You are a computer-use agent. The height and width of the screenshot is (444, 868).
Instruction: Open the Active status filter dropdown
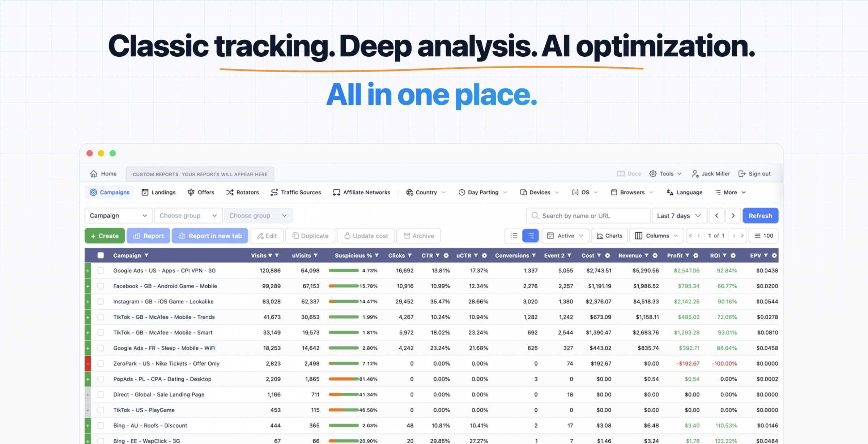566,236
